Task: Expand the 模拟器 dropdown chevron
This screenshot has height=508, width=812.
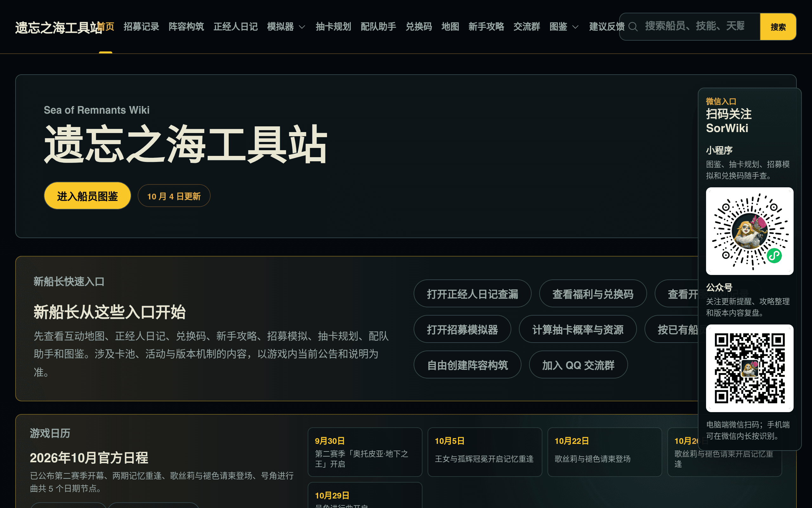Action: [302, 27]
